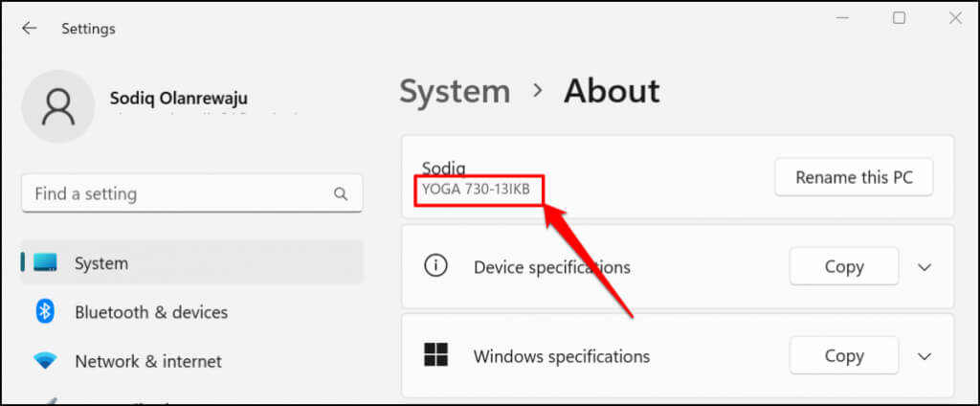Click the Bluetooth icon in sidebar
980x406 pixels.
[45, 311]
